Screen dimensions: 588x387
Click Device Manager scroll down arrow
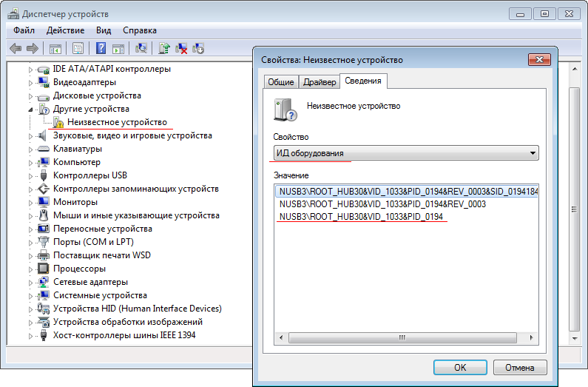(x=575, y=338)
